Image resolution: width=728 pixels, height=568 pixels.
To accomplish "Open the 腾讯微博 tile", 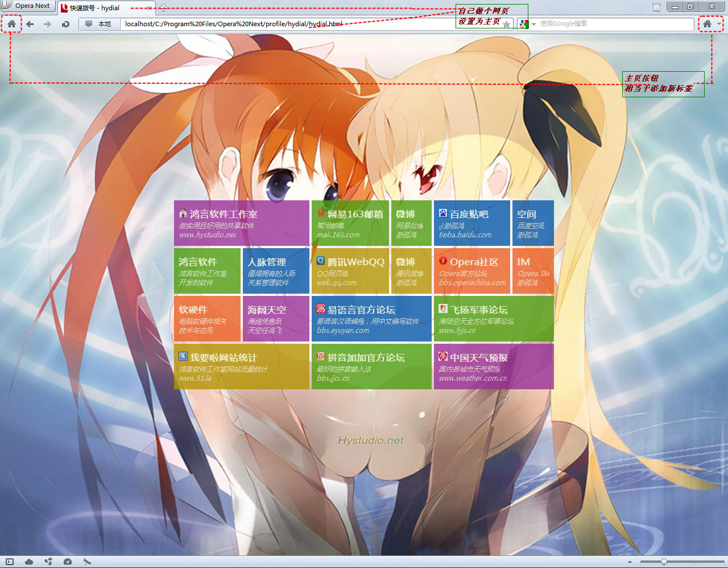I will (x=411, y=271).
